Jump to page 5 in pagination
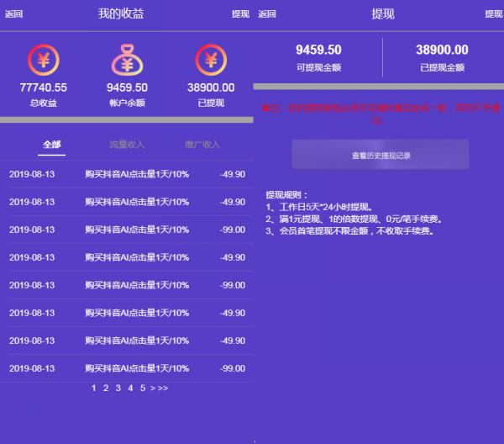Viewport: 504px width, 444px height. click(143, 388)
